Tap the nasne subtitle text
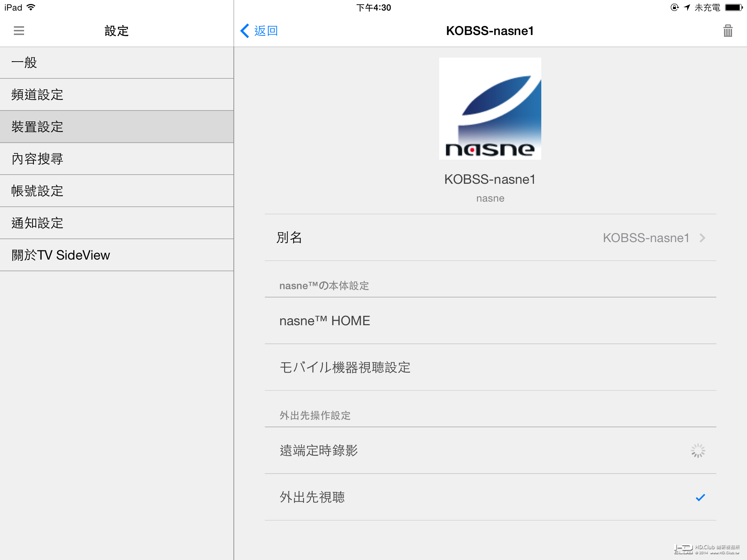 (x=490, y=198)
